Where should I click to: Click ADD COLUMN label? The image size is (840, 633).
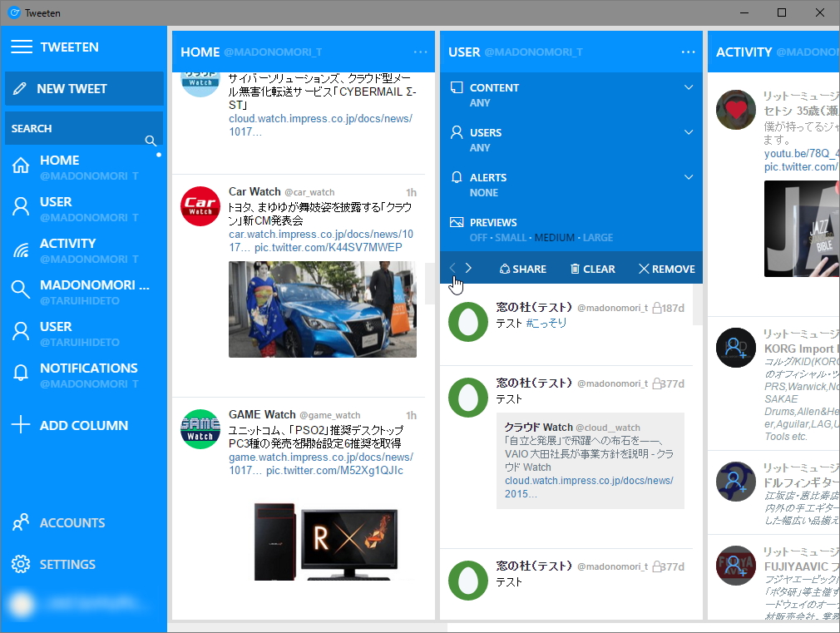click(83, 425)
